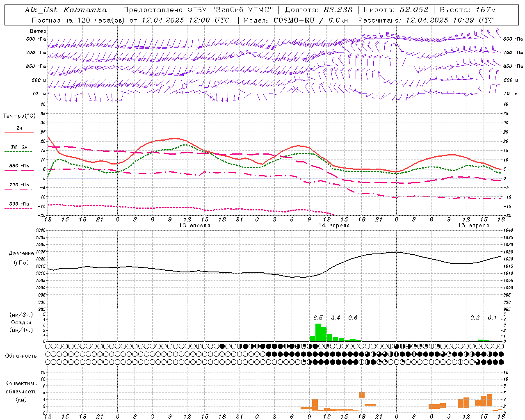
Task: Select the Широта: 52.052 value
Action: pyautogui.click(x=396, y=10)
